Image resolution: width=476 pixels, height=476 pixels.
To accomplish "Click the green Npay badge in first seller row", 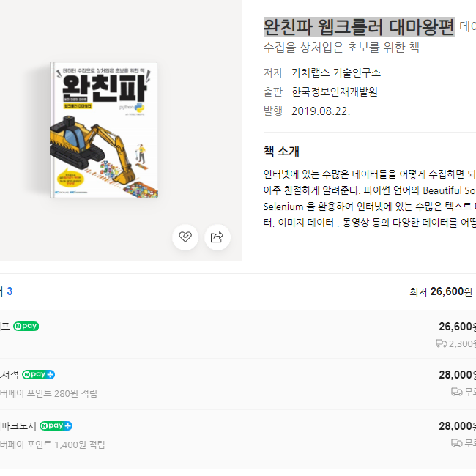I will pos(26,326).
